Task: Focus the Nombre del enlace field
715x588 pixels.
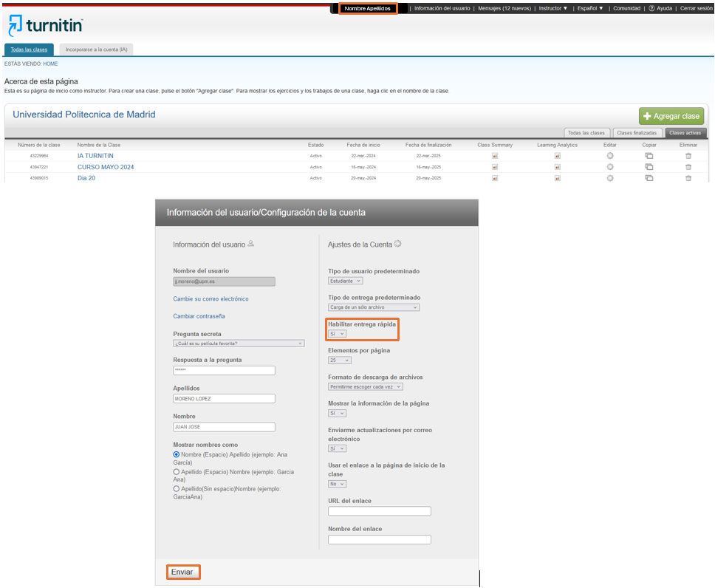Action: pos(380,540)
